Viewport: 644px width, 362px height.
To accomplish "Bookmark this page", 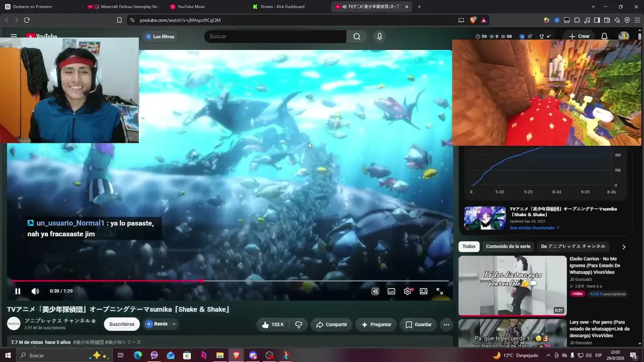I will 119,20.
